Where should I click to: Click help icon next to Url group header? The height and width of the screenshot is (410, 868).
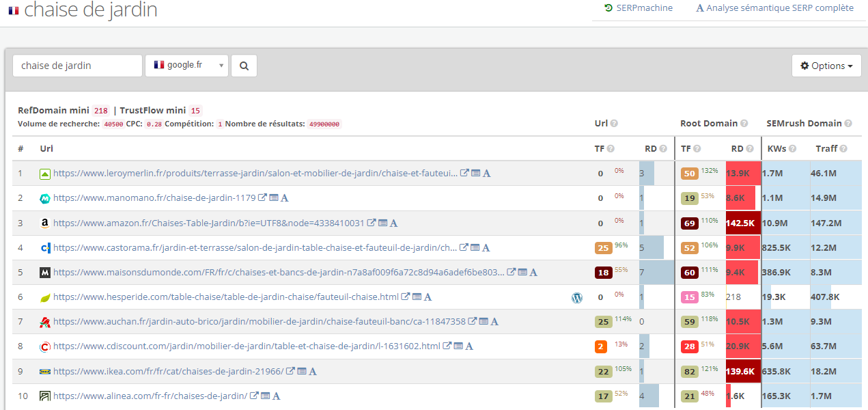point(614,124)
